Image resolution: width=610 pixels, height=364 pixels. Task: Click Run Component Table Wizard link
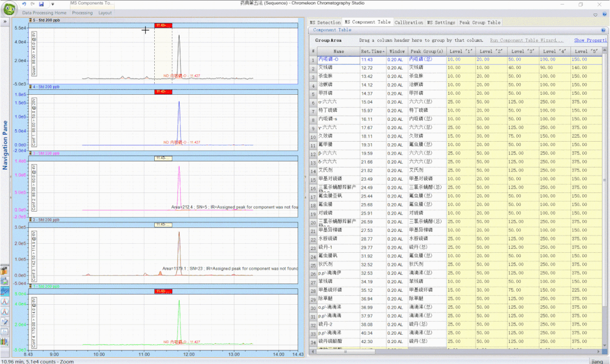pos(526,41)
